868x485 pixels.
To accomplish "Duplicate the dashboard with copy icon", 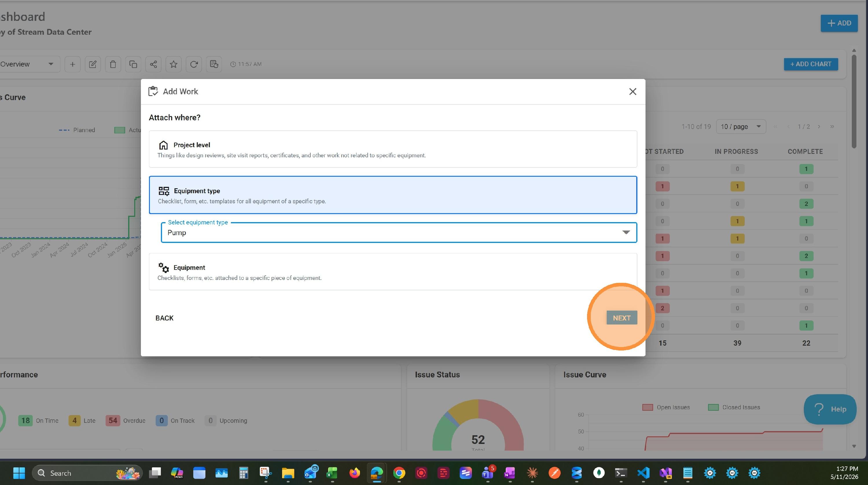I will (x=133, y=64).
